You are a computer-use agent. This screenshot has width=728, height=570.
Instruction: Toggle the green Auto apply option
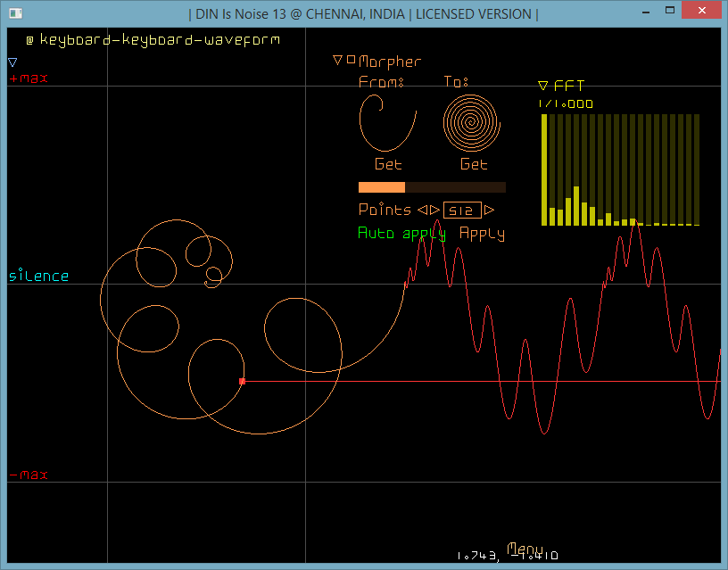[x=401, y=234]
